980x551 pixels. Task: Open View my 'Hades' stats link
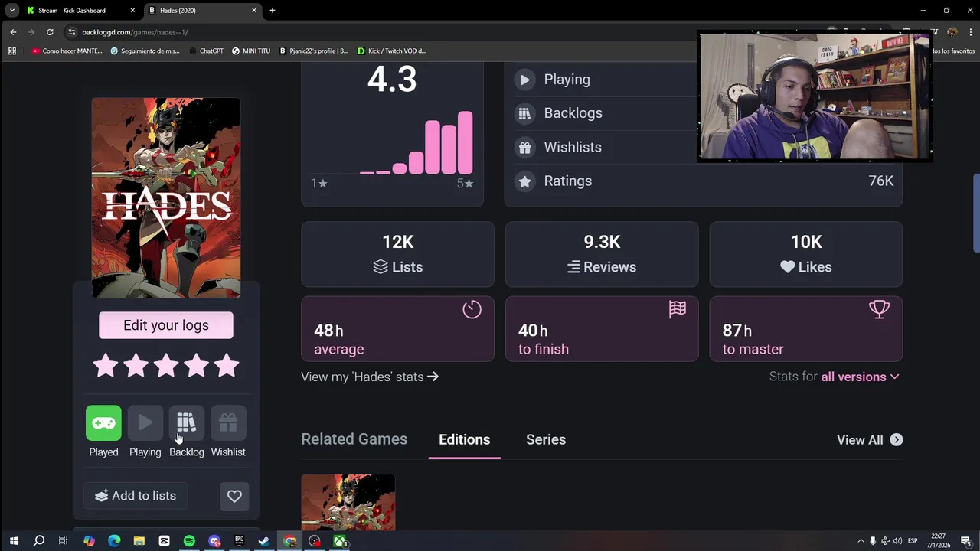pyautogui.click(x=370, y=377)
